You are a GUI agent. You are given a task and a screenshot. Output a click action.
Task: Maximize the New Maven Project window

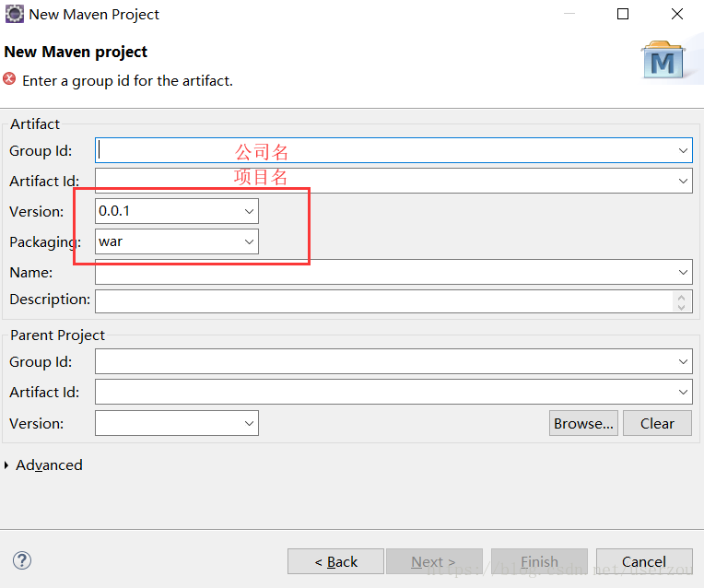pyautogui.click(x=623, y=14)
